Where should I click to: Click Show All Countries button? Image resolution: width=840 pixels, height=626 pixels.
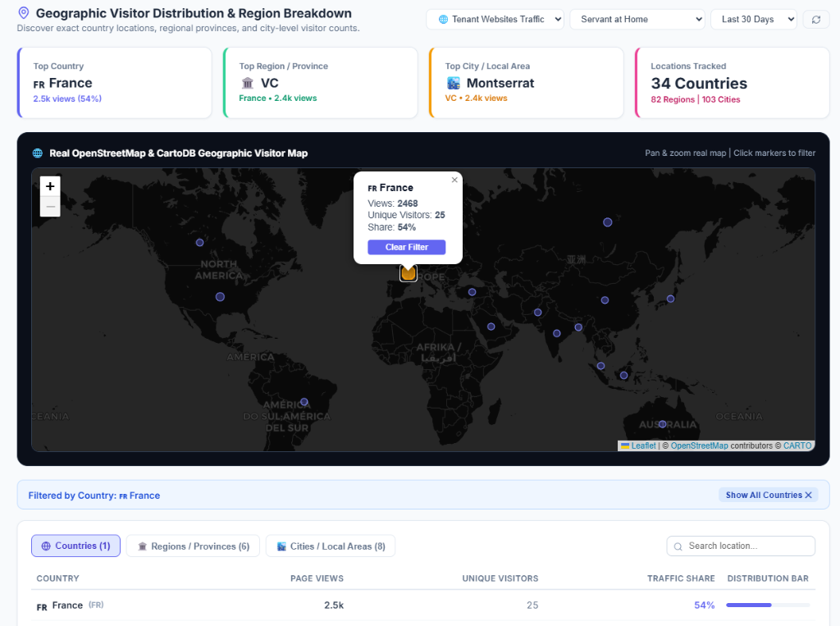[768, 495]
